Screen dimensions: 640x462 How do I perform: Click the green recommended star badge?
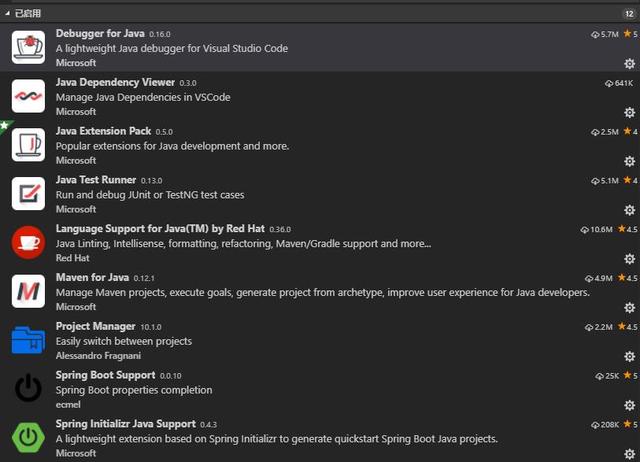click(5, 126)
